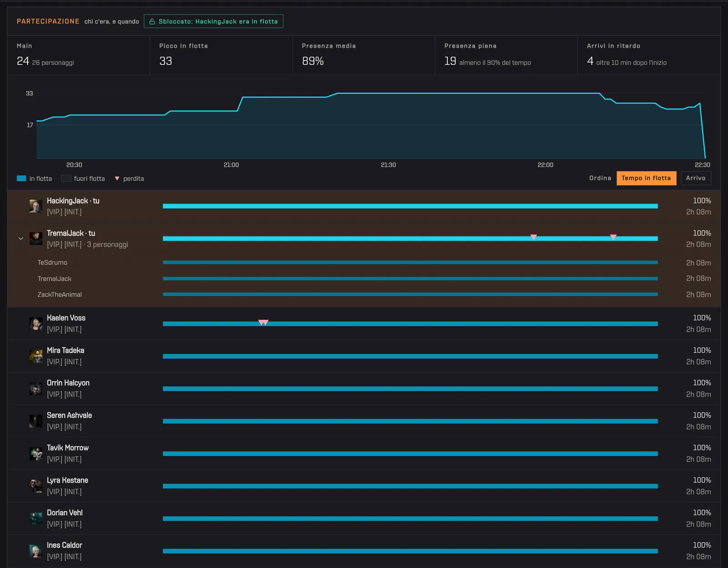The width and height of the screenshot is (728, 568).
Task: Sort participants by Arrivo
Action: (696, 178)
